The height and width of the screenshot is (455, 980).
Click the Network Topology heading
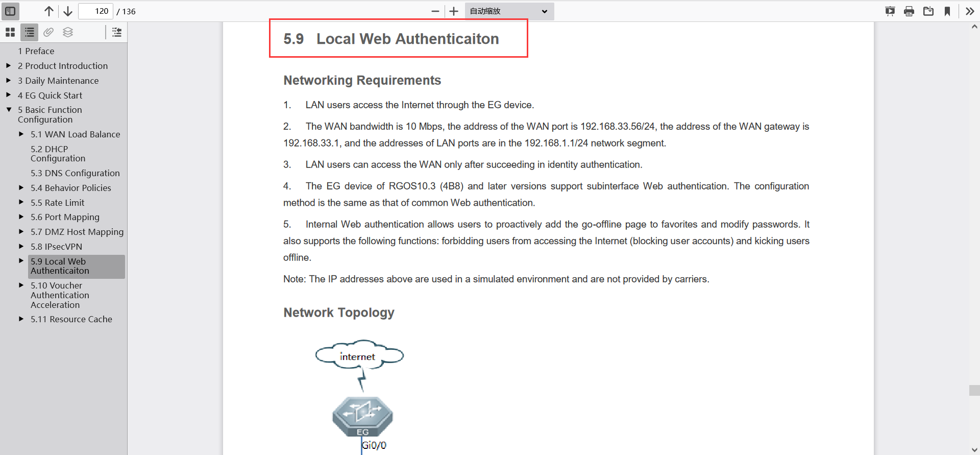(x=339, y=313)
